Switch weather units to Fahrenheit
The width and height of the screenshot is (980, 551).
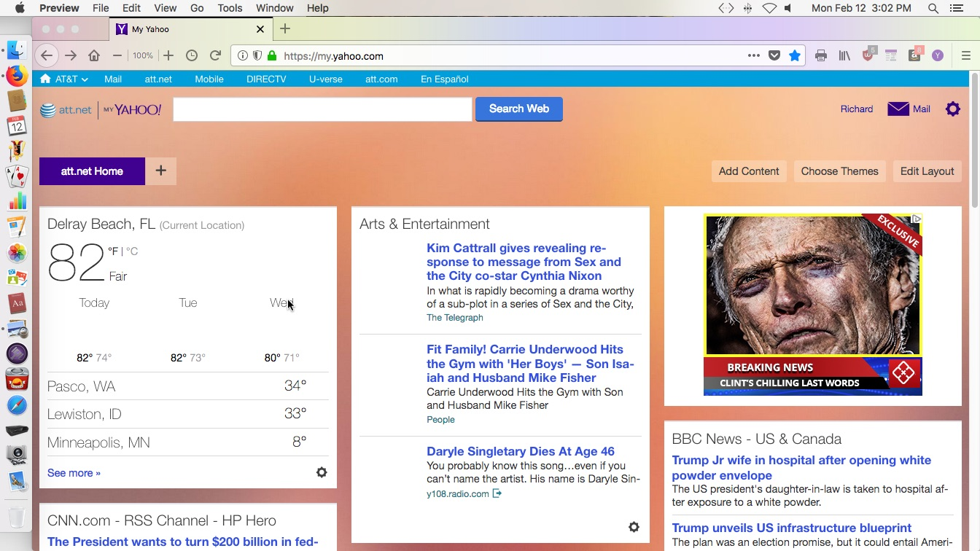(x=113, y=251)
